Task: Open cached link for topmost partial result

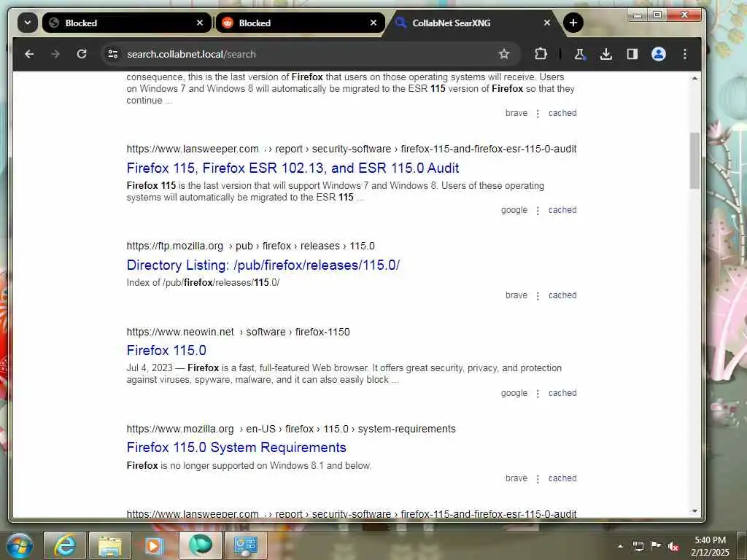Action: (562, 113)
